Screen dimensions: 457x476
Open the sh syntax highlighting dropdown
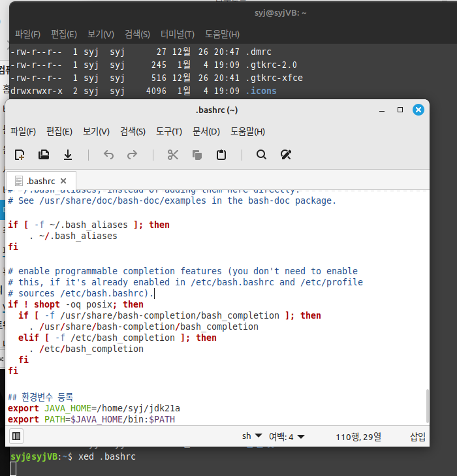(x=252, y=436)
